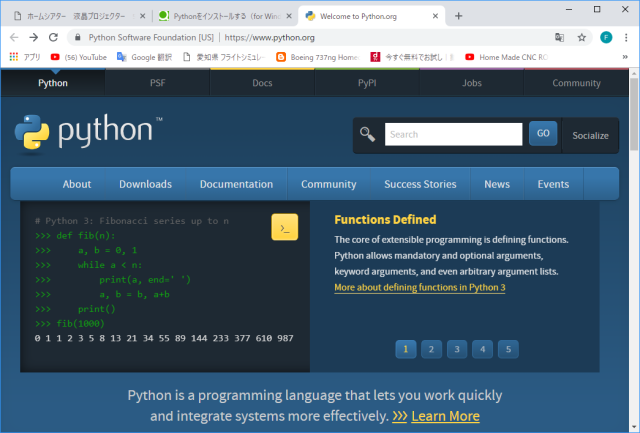Select slide 2 in carousel

click(x=431, y=349)
